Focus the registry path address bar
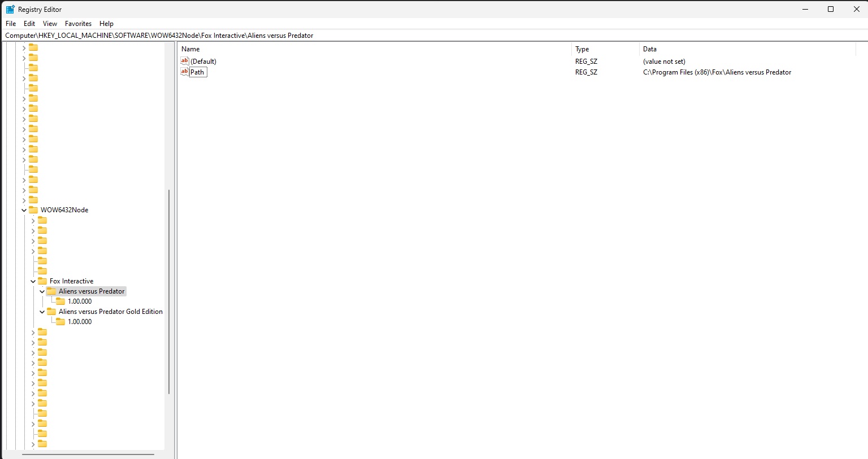The width and height of the screenshot is (868, 459). click(434, 35)
